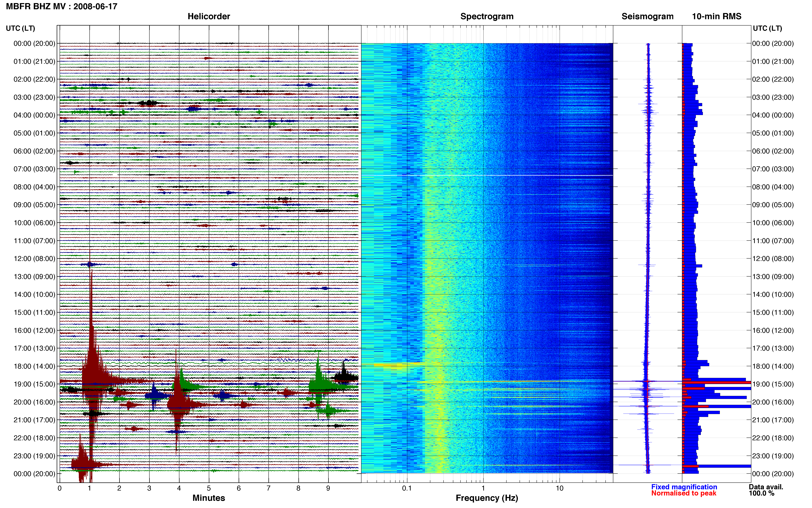Click the left 12:00 (08:00) time label
Viewport: 812px width, 508px height.
coord(34,259)
